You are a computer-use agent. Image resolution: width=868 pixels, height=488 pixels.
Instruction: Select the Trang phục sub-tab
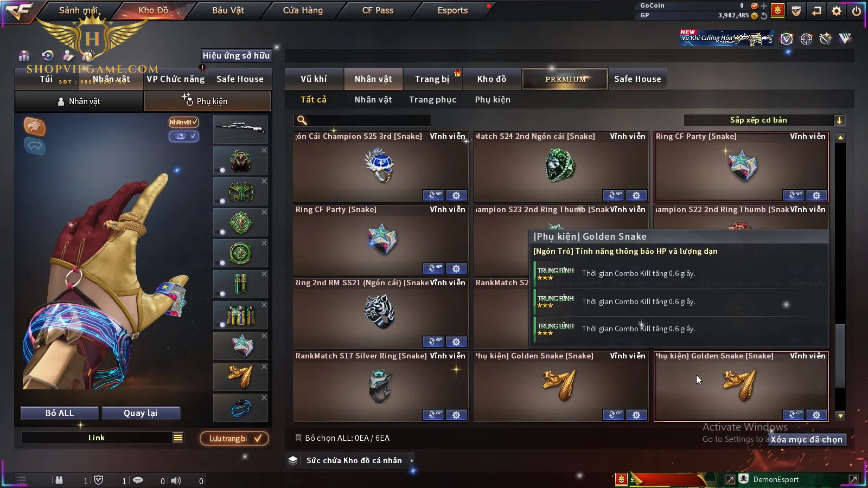click(x=432, y=100)
